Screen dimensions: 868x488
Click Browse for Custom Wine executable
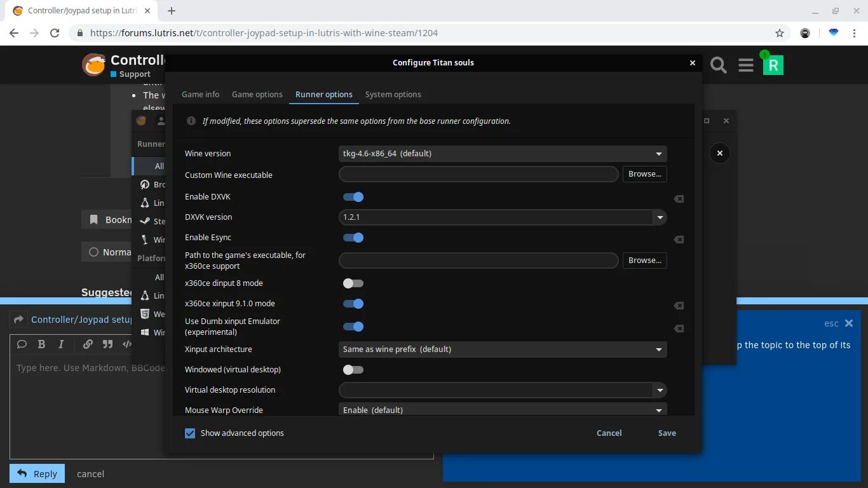point(645,174)
